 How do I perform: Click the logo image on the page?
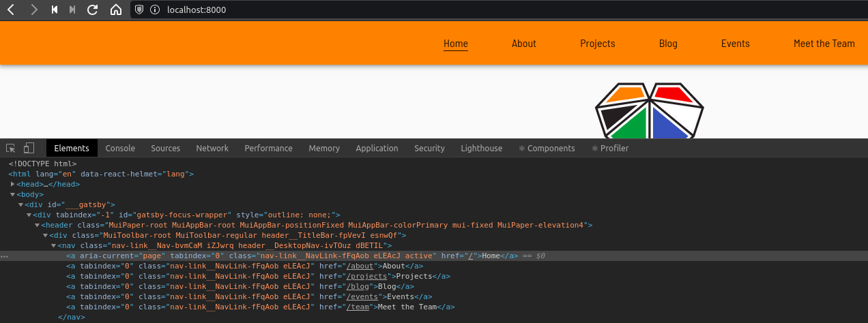point(650,110)
